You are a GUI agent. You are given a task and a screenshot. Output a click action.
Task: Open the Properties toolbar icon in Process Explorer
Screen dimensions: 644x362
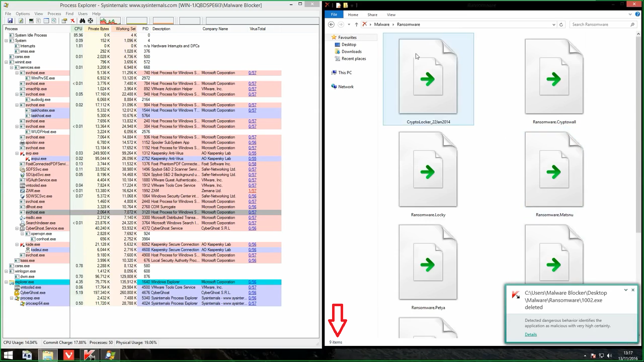tap(64, 21)
